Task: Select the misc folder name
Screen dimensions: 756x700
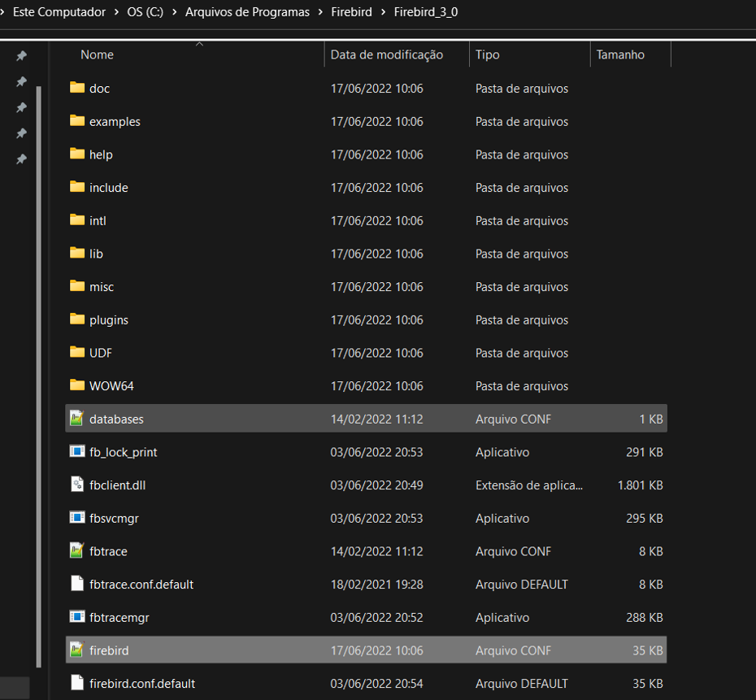Action: [x=102, y=287]
